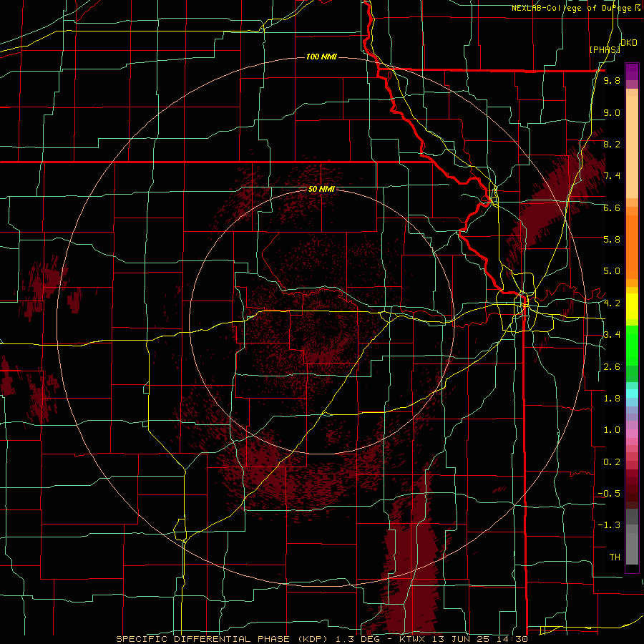Click the 100 NMI range ring label
This screenshot has width=644, height=644.
coord(321,57)
